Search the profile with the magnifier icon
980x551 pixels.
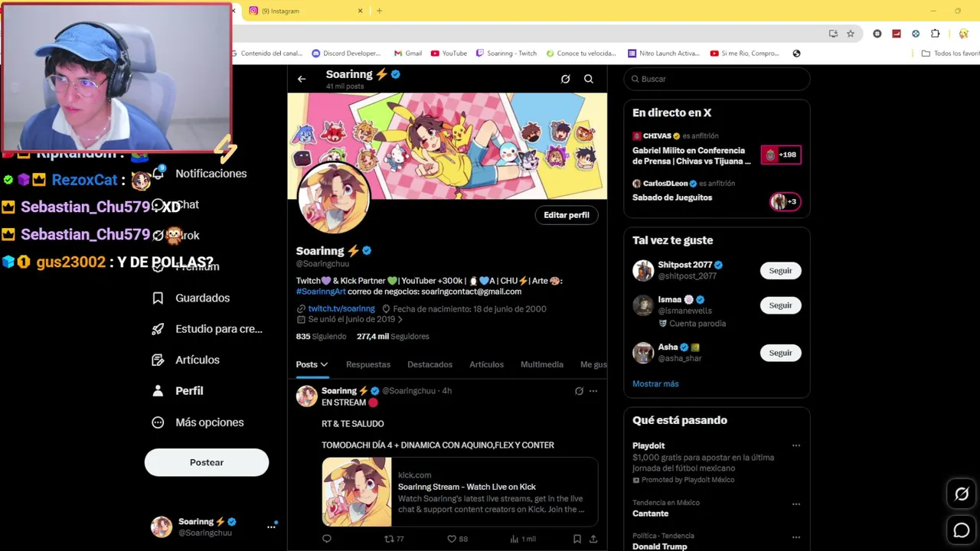point(589,79)
